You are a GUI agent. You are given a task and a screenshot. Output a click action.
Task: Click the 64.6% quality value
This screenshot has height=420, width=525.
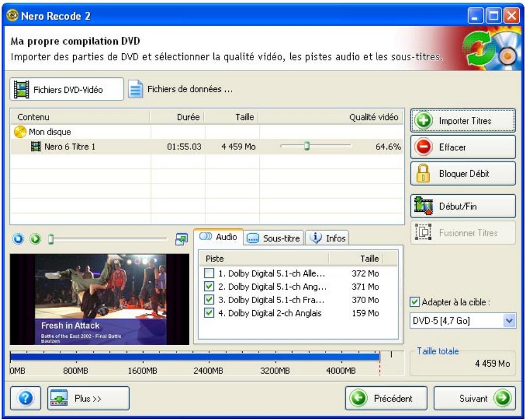(388, 146)
